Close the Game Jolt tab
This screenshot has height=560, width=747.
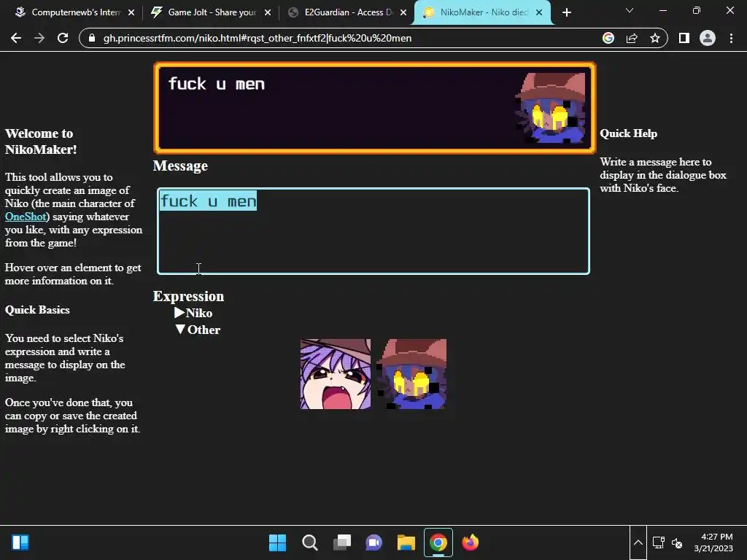coord(268,12)
